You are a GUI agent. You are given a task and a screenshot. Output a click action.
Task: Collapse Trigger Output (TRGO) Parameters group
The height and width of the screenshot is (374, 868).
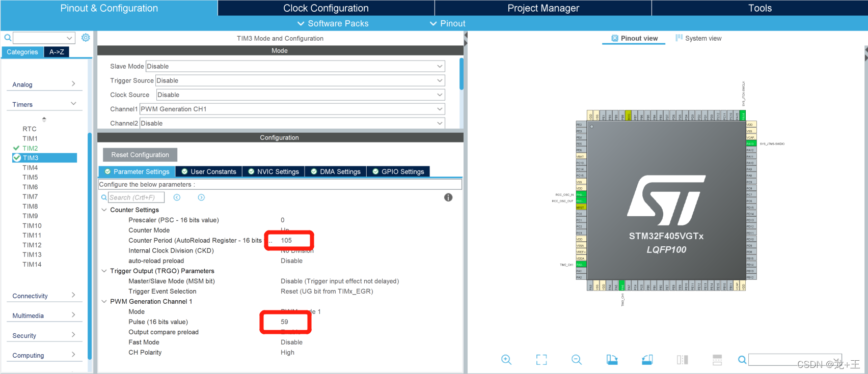tap(104, 271)
